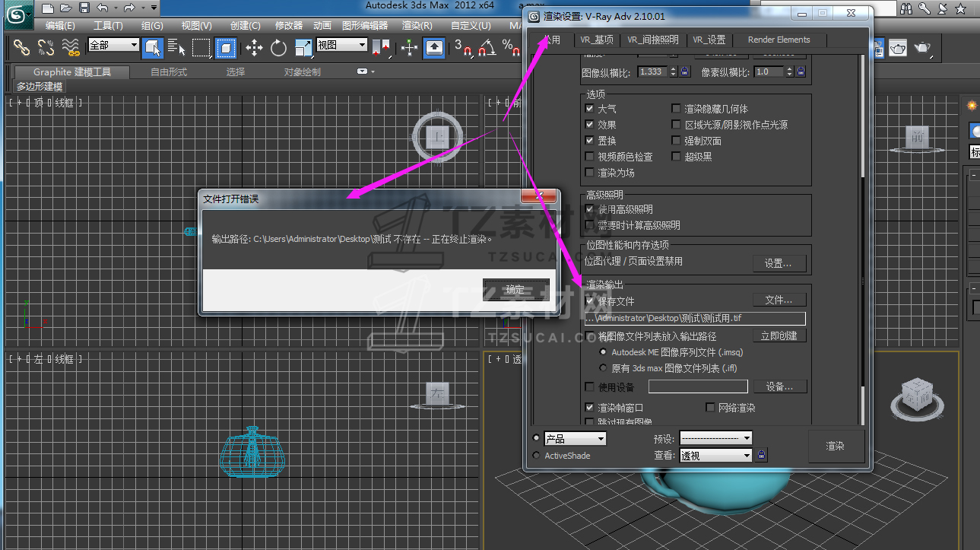Select the Select and Move tool
This screenshot has width=980, height=550.
click(254, 48)
